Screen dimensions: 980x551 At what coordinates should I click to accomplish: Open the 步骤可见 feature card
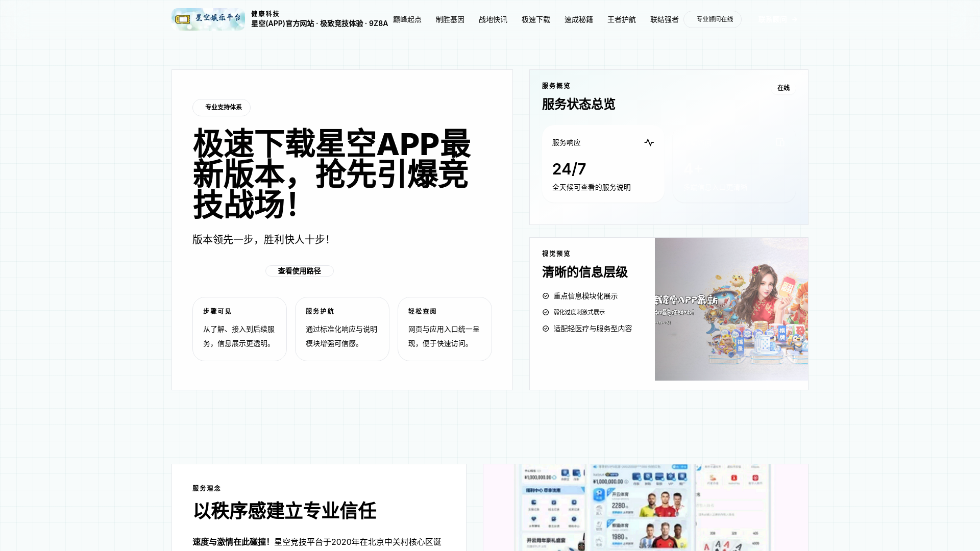click(x=239, y=329)
